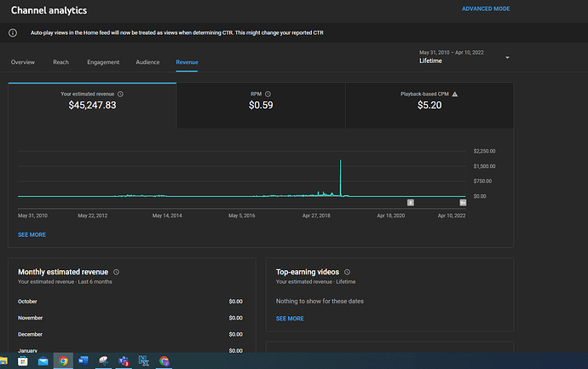Click the $45,247.83 revenue value

[x=92, y=106]
